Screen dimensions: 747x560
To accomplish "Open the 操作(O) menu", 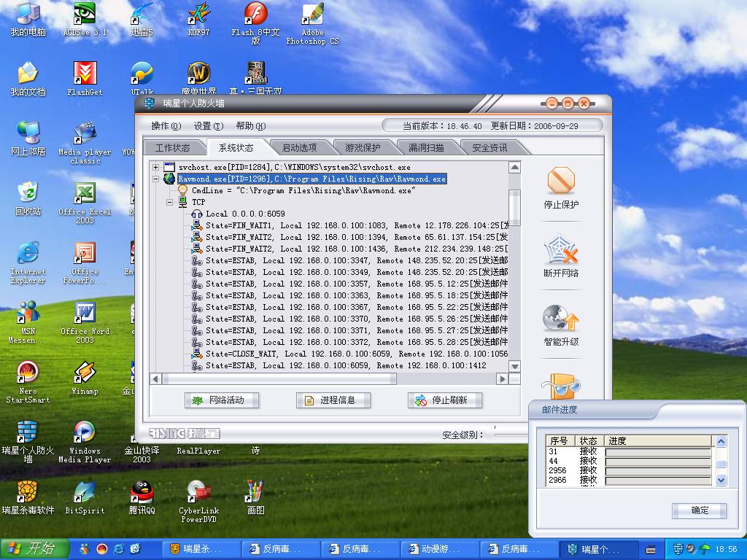I will (166, 126).
